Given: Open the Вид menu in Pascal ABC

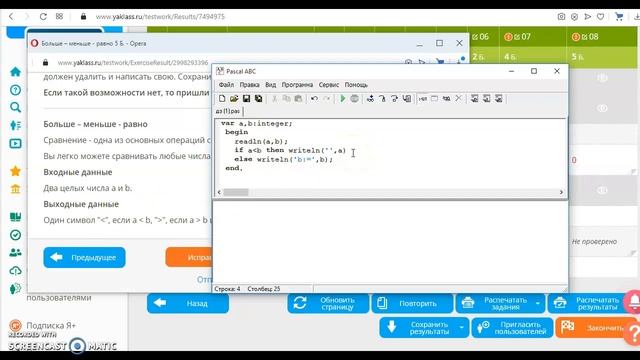Looking at the screenshot, I should [x=270, y=85].
